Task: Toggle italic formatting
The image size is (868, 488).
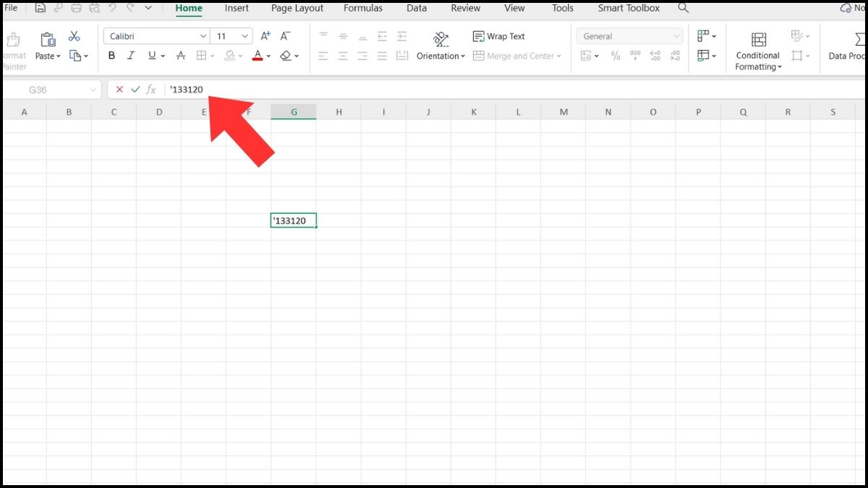Action: click(x=131, y=55)
